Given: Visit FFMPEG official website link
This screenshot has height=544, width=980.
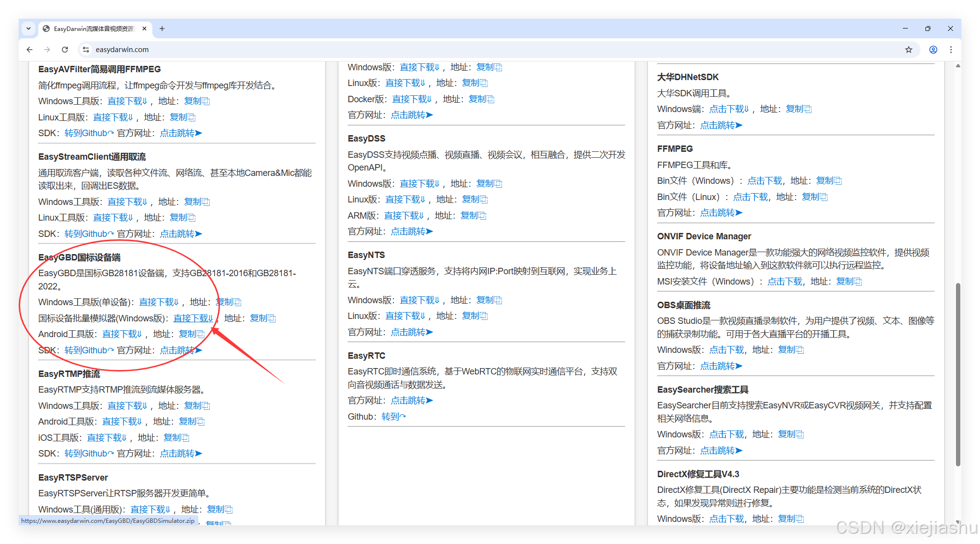Looking at the screenshot, I should (x=721, y=213).
